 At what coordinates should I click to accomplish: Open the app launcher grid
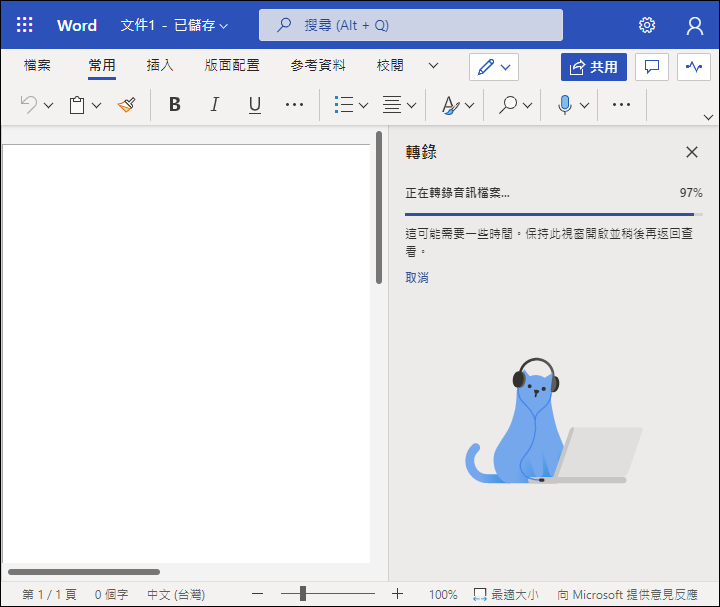pos(24,25)
